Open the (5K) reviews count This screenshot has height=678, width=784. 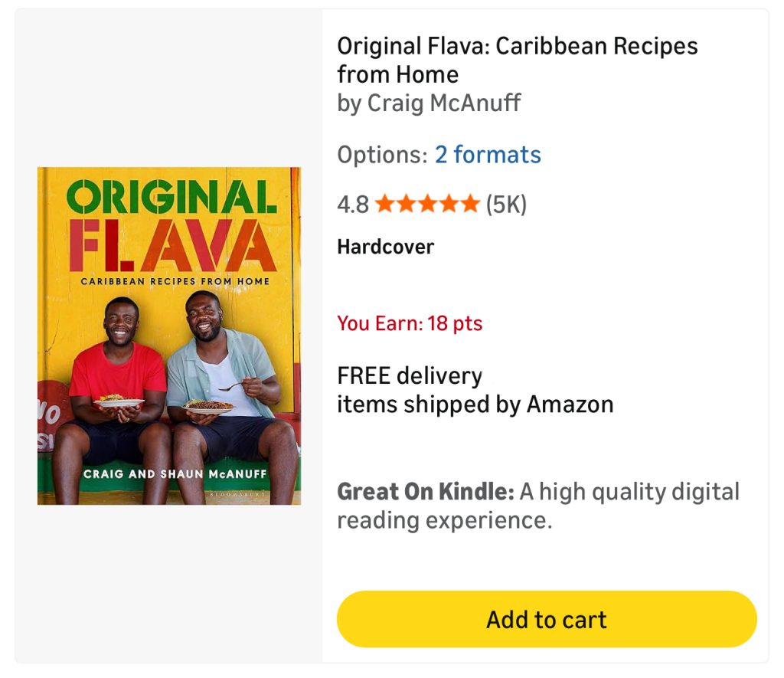pyautogui.click(x=506, y=205)
